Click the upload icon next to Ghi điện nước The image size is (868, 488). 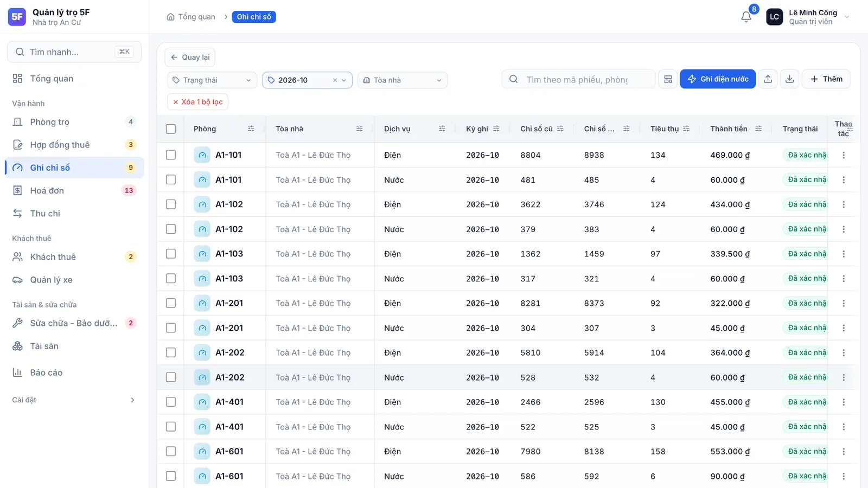pos(768,79)
